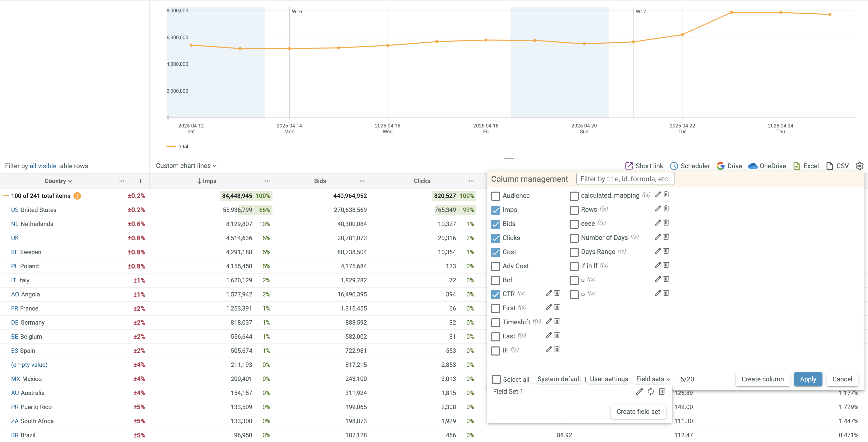This screenshot has width=868, height=442.
Task: Open the Bids column options menu
Action: pyautogui.click(x=362, y=181)
